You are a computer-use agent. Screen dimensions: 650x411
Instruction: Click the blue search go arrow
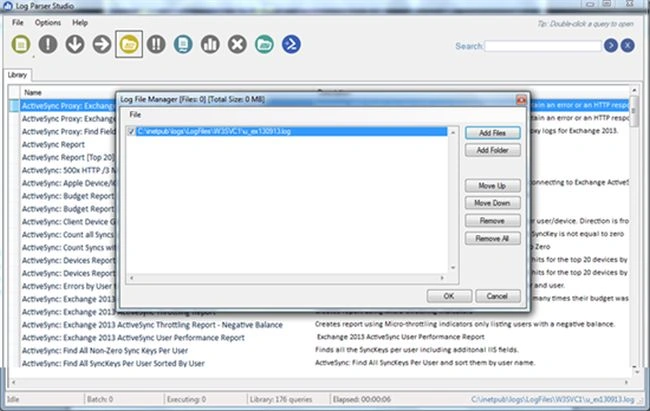611,45
